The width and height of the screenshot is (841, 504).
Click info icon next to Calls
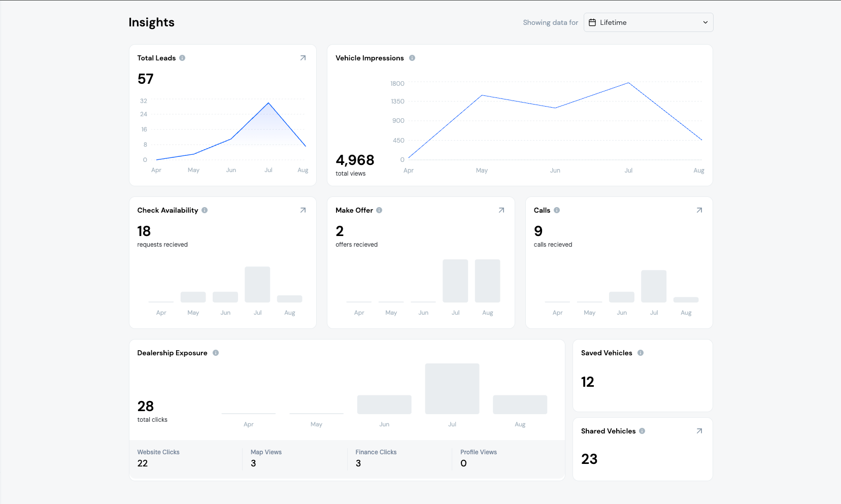pyautogui.click(x=557, y=210)
